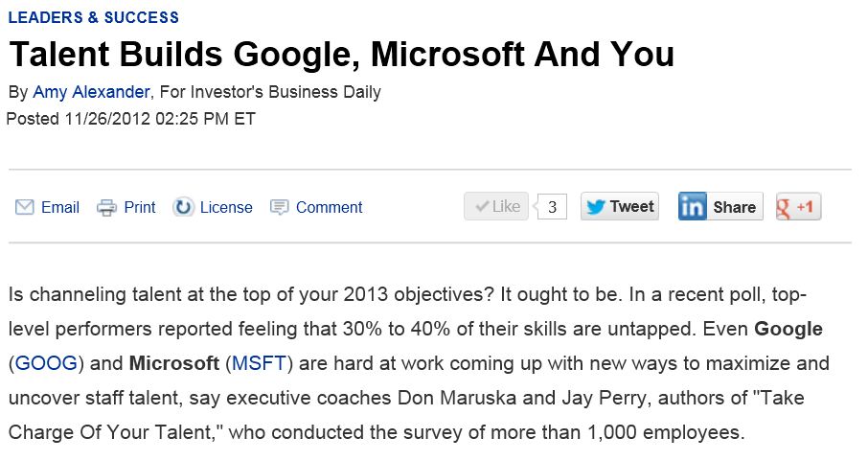The image size is (868, 461).
Task: Open the License link
Action: (x=226, y=207)
